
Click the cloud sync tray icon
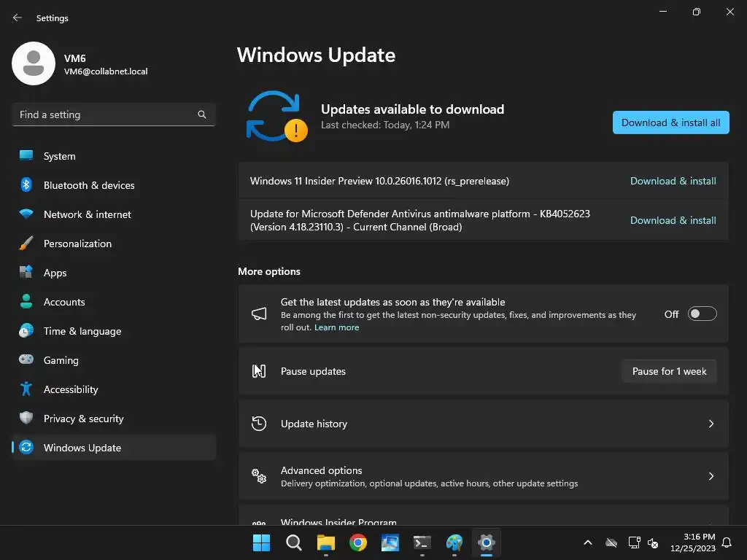coord(611,542)
